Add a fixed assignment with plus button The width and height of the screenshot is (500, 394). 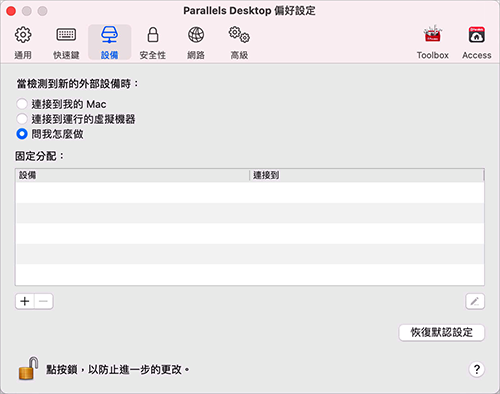coord(25,302)
